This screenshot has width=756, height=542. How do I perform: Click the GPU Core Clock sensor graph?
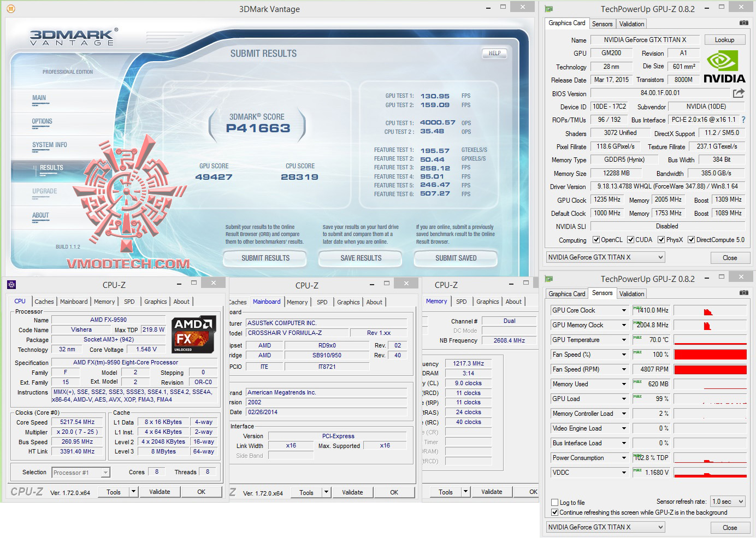pos(710,310)
